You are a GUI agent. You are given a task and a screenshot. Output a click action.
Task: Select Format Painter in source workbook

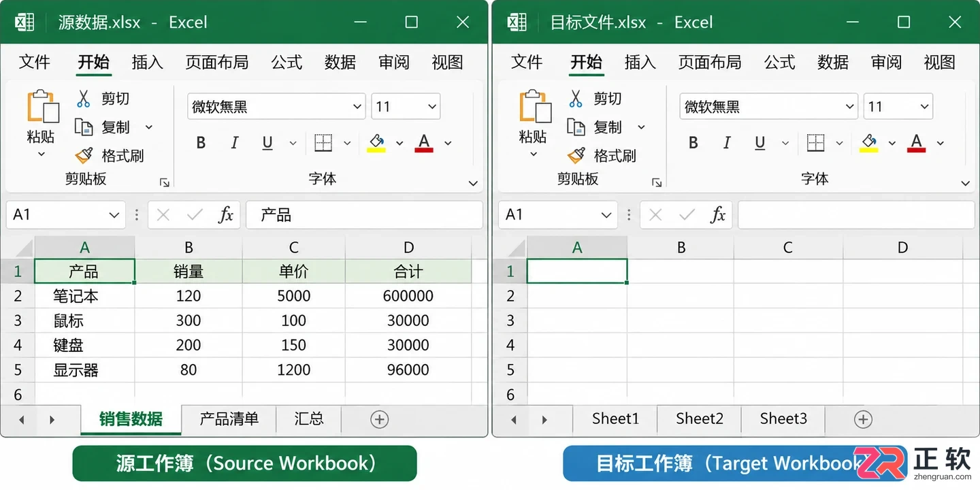click(110, 156)
